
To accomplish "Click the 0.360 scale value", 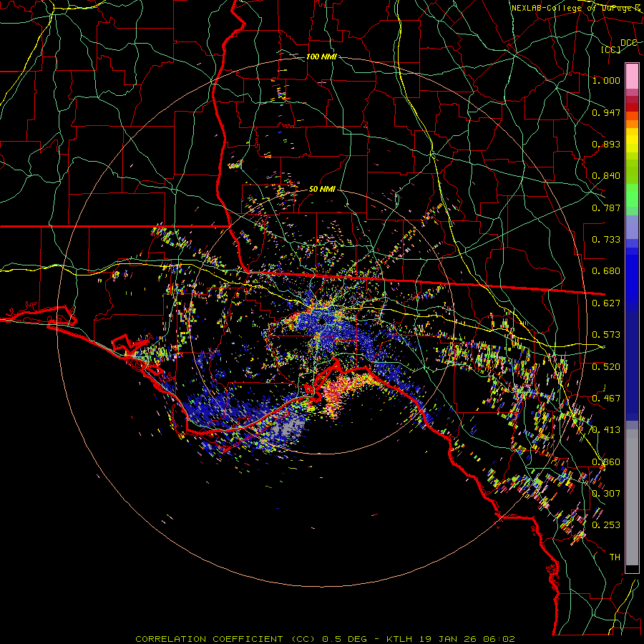I will point(606,462).
